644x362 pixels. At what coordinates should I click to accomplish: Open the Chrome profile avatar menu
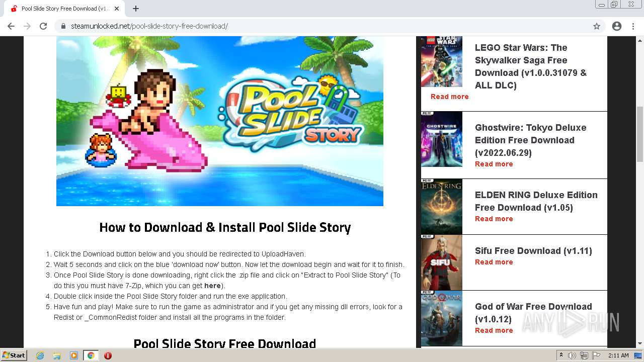617,26
